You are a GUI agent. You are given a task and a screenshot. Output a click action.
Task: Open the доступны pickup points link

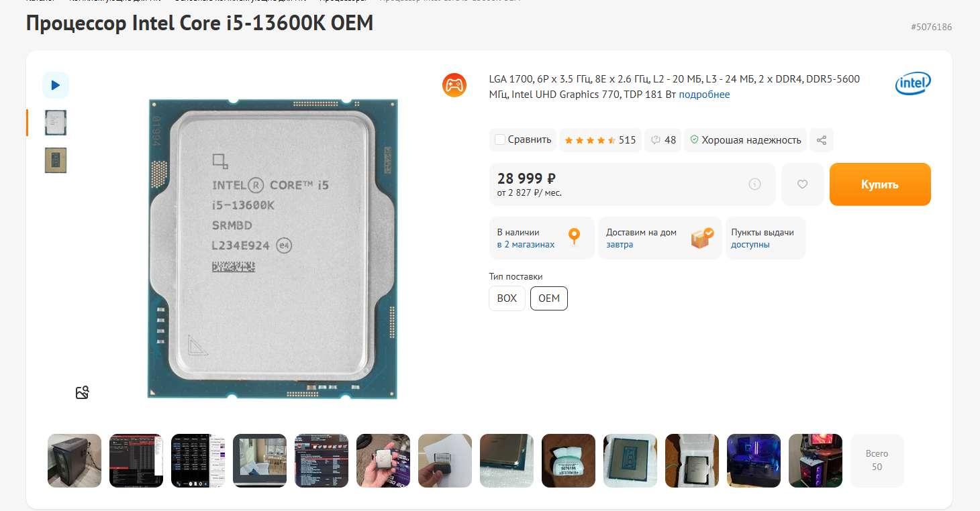[x=750, y=245]
